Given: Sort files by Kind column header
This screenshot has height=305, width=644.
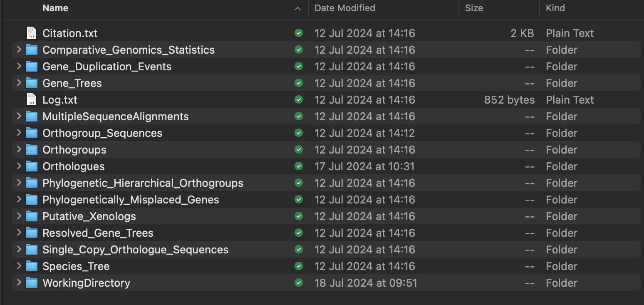Looking at the screenshot, I should coord(555,8).
